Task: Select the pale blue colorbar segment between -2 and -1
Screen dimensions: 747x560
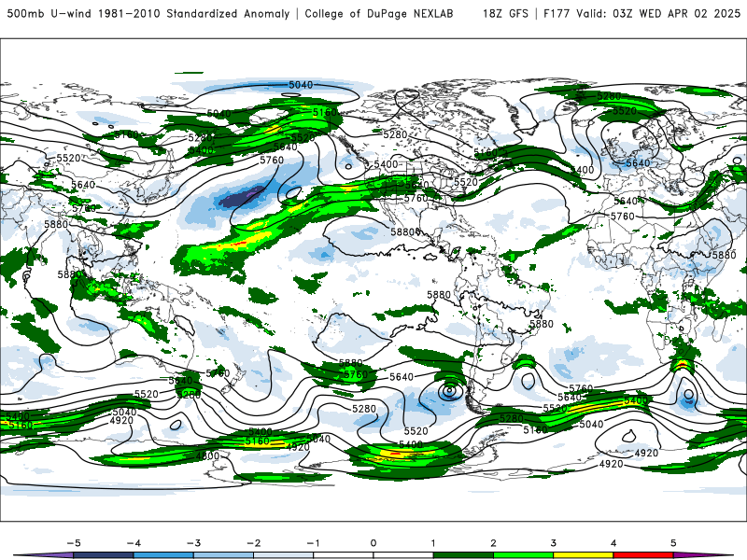Action: coord(283,555)
